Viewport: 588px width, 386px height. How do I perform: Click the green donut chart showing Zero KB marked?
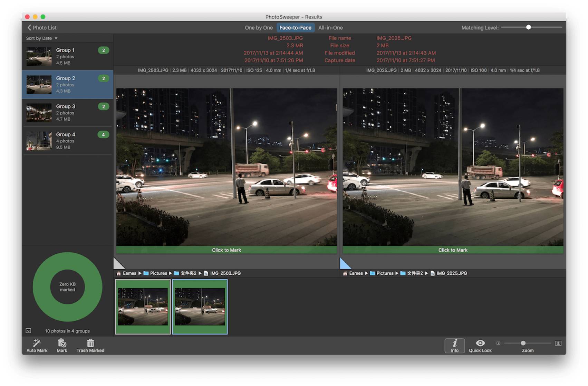coord(68,287)
